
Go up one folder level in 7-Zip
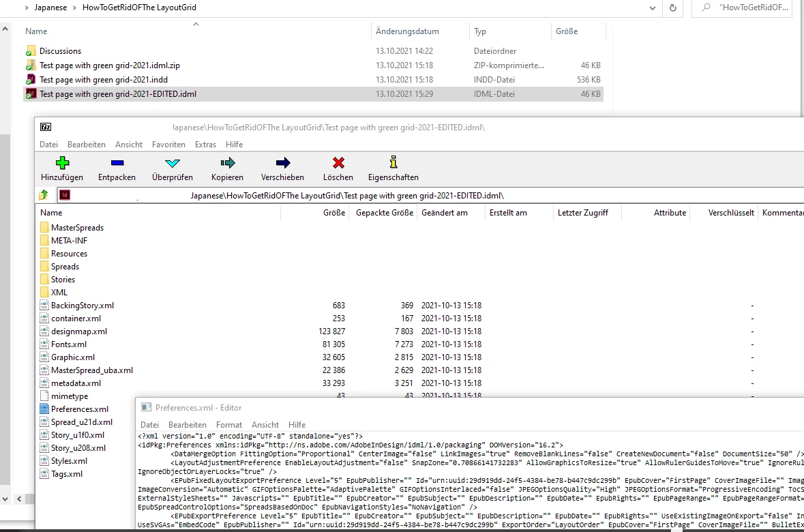point(44,195)
